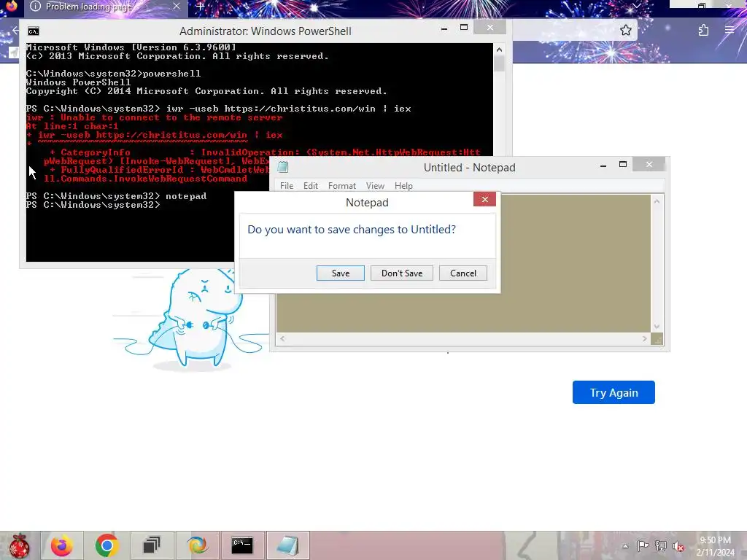Image resolution: width=747 pixels, height=560 pixels.
Task: Maximize the Untitled Notepad window
Action: 623,164
